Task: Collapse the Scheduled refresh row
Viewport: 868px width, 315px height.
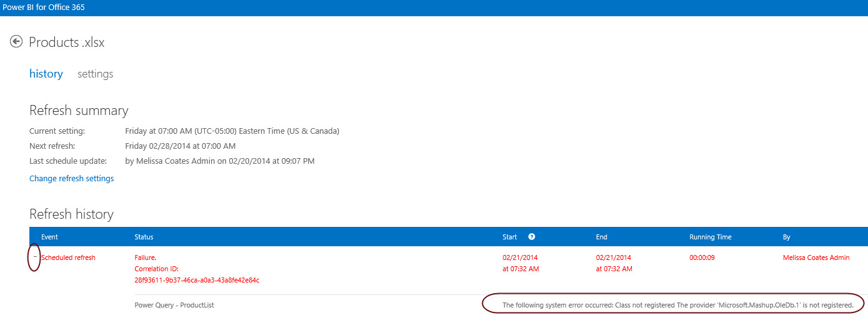Action: 35,257
